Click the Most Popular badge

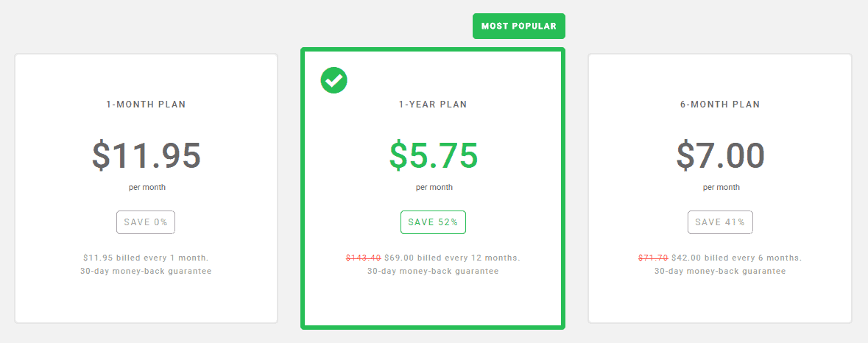519,26
